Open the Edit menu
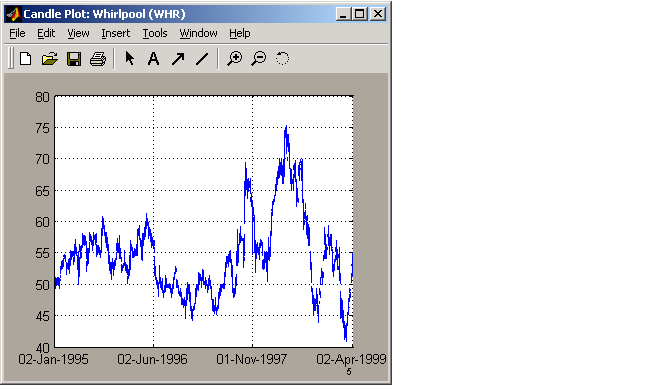The image size is (645, 389). click(46, 33)
